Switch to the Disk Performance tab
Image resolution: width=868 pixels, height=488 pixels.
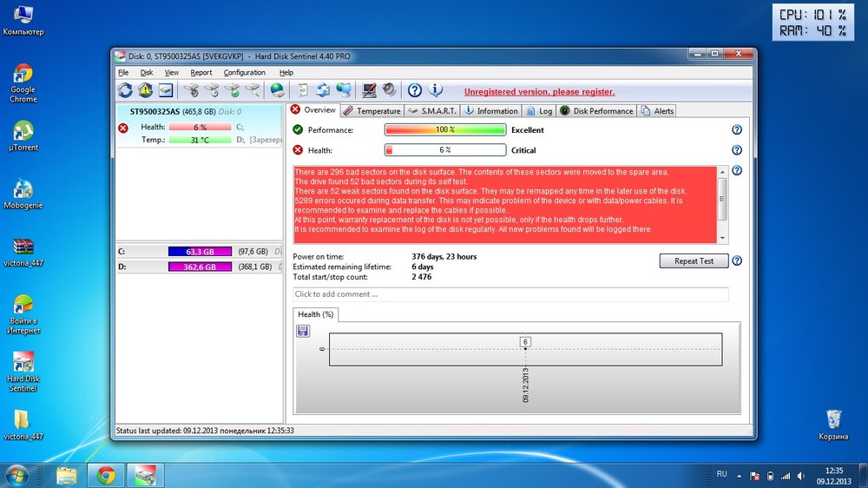597,111
